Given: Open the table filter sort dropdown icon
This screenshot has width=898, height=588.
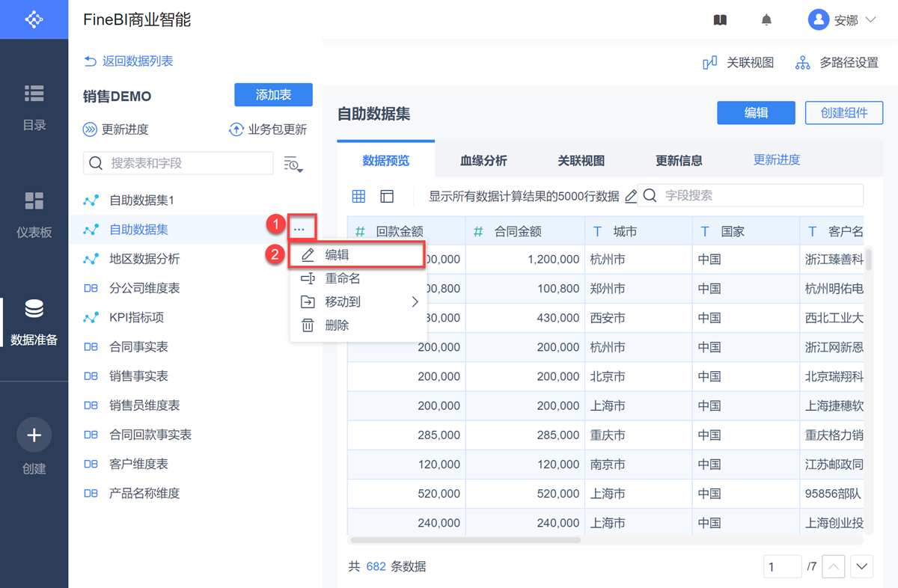Looking at the screenshot, I should tap(293, 164).
